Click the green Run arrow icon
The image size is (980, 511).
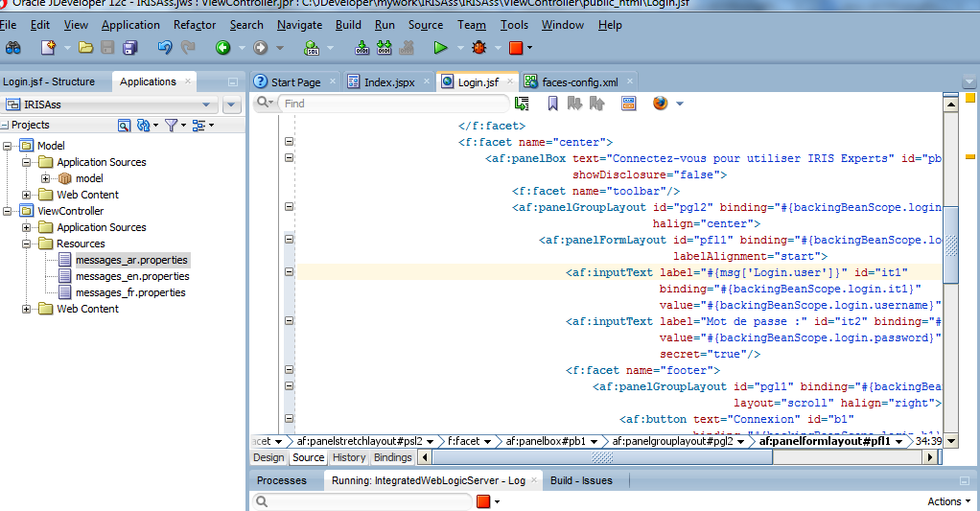(440, 47)
